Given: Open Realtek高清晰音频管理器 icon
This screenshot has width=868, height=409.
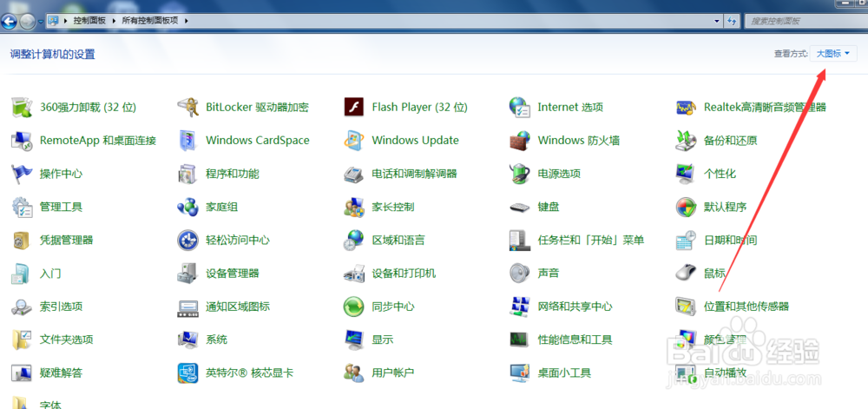Looking at the screenshot, I should [686, 107].
